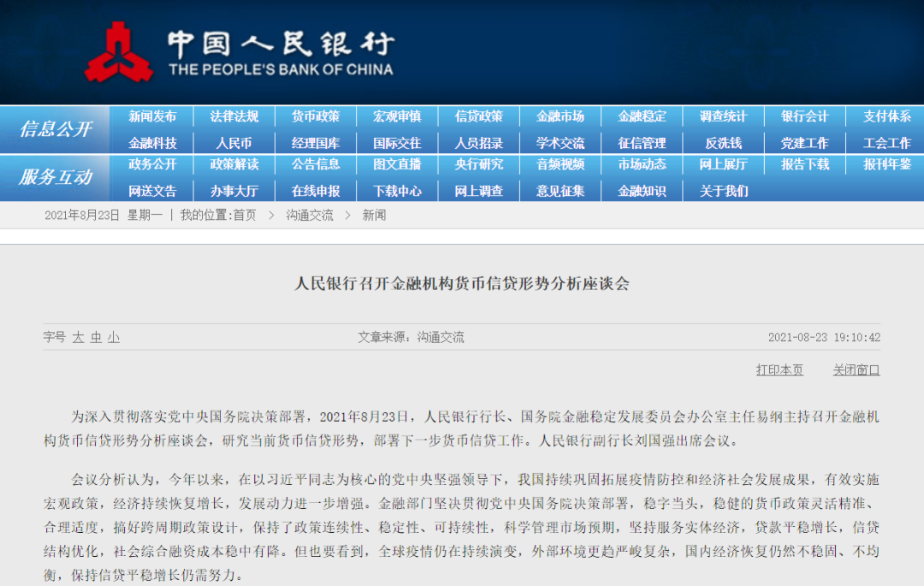Click the 首页 breadcrumb link

tap(245, 216)
